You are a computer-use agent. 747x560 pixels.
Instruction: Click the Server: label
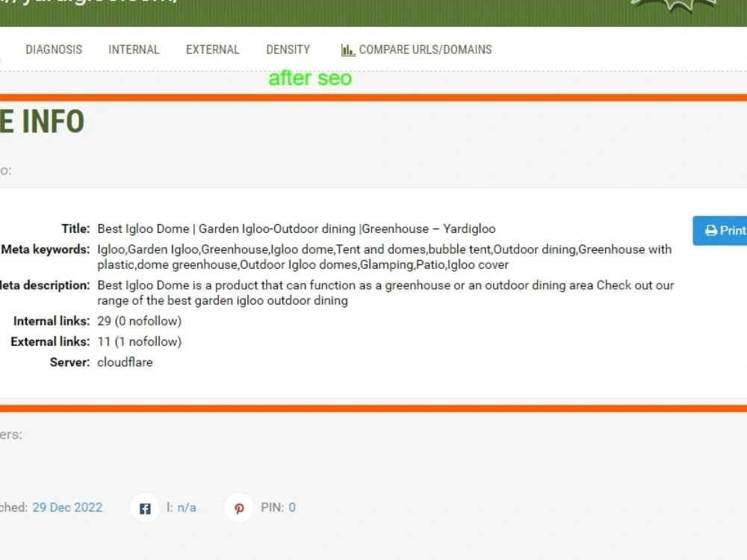click(x=69, y=362)
